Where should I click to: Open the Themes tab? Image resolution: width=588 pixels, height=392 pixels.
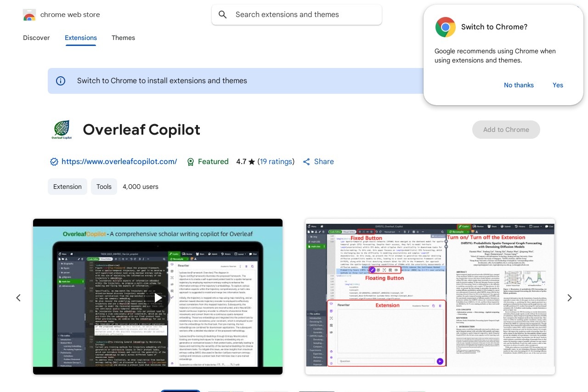(x=123, y=38)
